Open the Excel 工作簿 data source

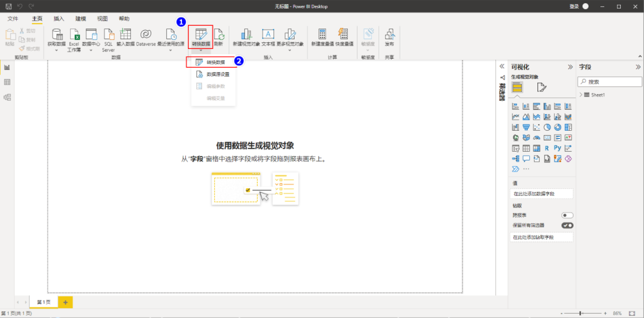[x=74, y=39]
